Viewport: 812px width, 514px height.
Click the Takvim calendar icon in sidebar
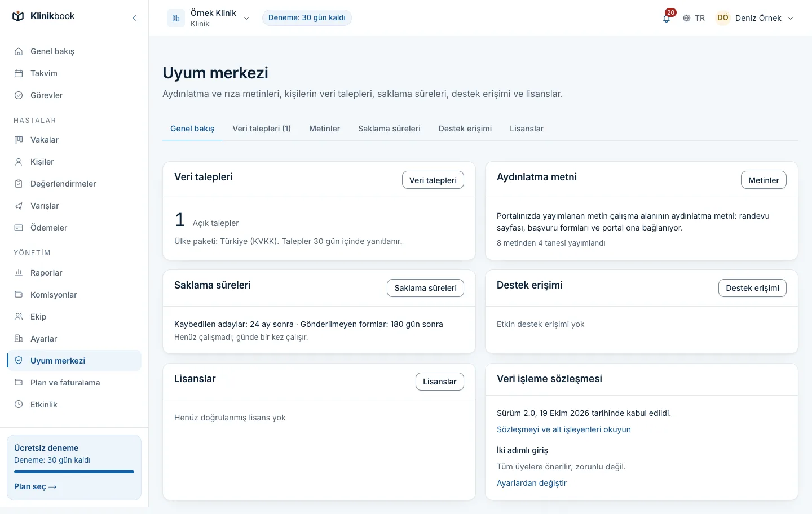click(x=19, y=73)
